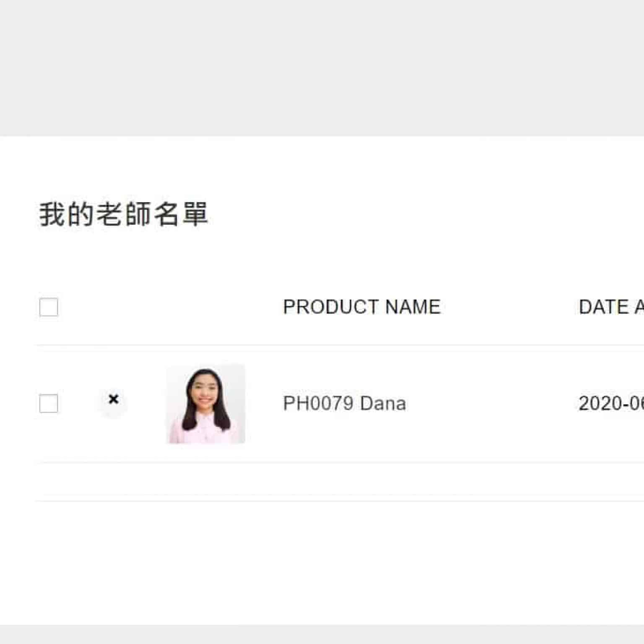644x644 pixels.
Task: Click the empty row below Dana's entry
Action: coord(340,482)
